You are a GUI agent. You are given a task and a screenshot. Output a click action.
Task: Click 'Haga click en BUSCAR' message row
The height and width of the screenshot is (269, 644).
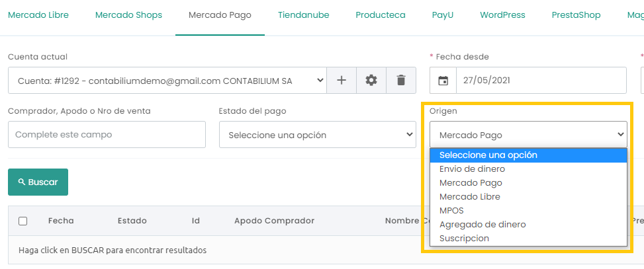click(113, 250)
